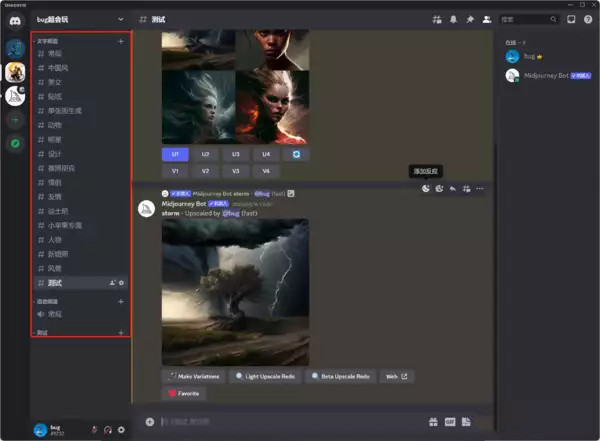
Task: Add channel plus next to 文字频道
Action: [x=121, y=41]
